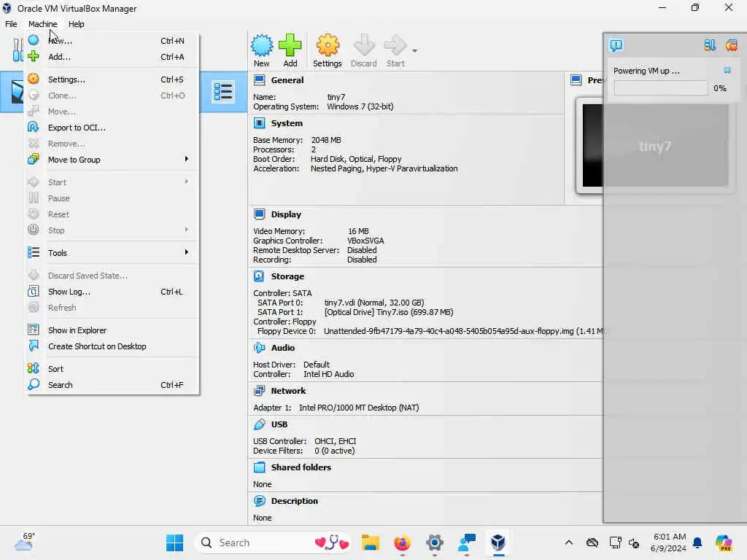
Task: Click the Show Log magnifier document icon
Action: click(34, 291)
